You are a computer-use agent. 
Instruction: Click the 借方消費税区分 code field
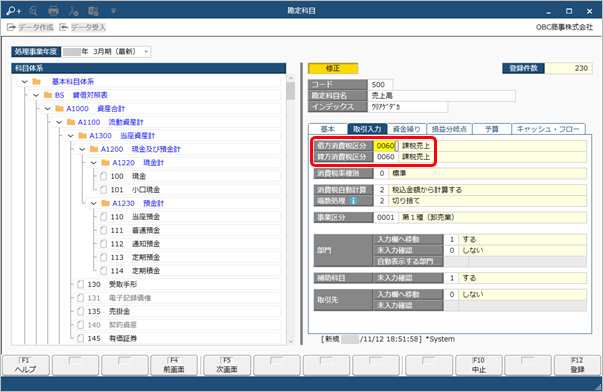[386, 146]
